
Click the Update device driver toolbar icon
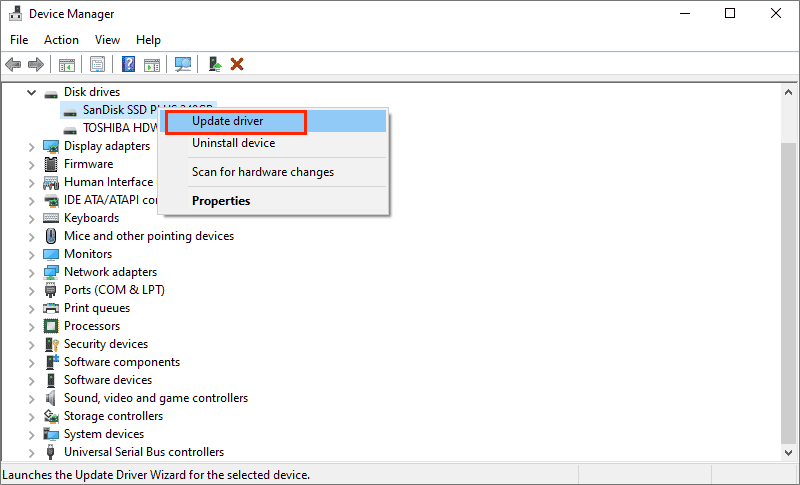point(215,64)
